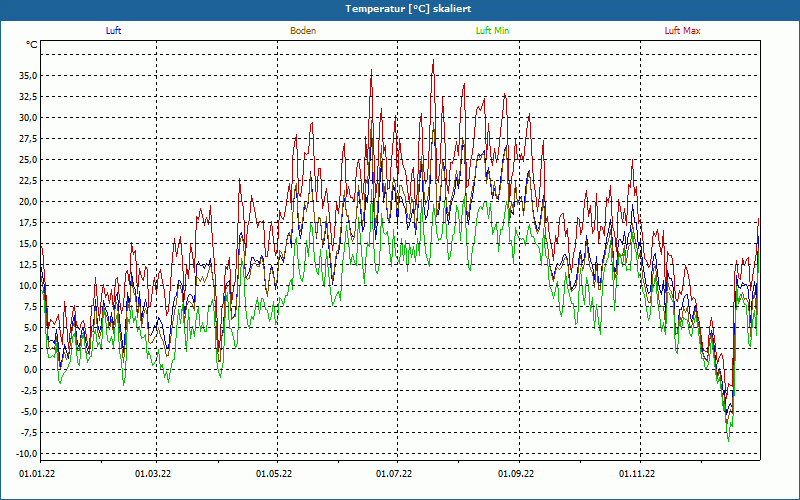Click the highest red Luft Max peak in July
Screen dimensions: 800x500
click(x=433, y=60)
